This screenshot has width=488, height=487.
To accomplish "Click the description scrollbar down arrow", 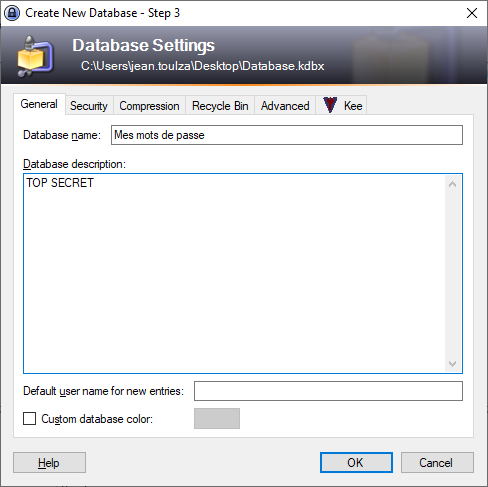I will [452, 363].
